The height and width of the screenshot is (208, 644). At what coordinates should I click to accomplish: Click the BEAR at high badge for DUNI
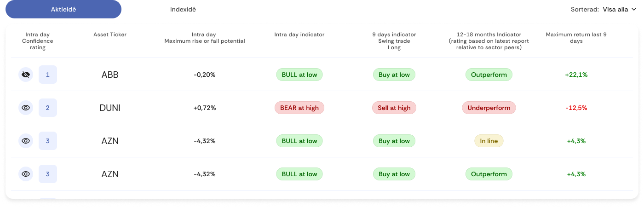tap(299, 108)
